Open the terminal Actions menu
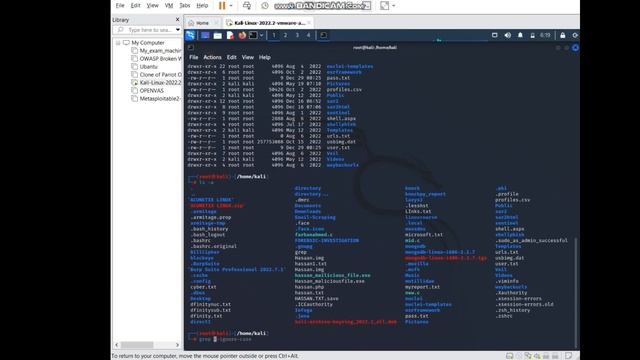This screenshot has height=360, width=640. 212,57
